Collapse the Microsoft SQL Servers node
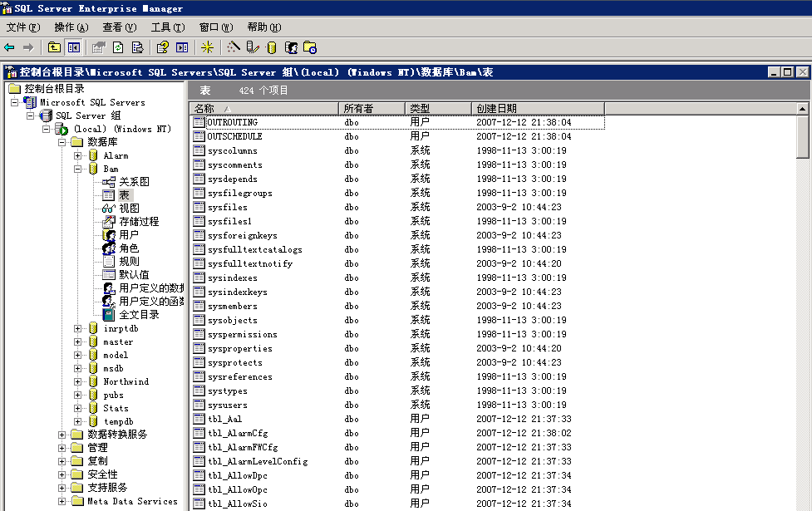812x511 pixels. point(14,102)
